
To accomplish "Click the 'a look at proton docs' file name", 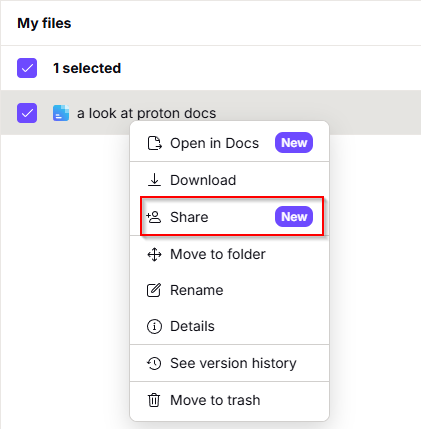I will point(147,113).
